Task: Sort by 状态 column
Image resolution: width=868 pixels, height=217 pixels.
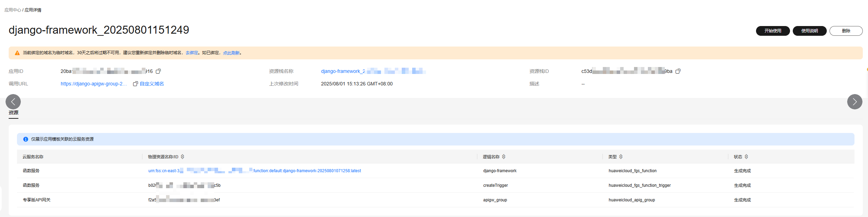Action: pos(746,157)
